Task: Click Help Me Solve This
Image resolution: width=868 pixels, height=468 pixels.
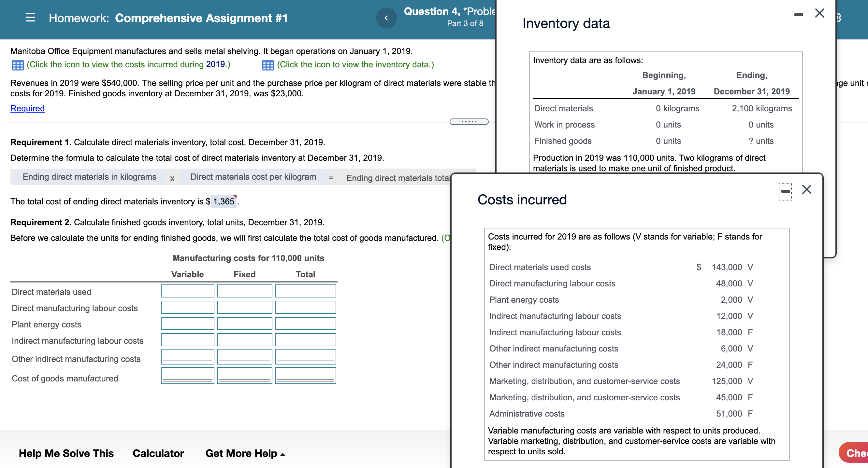Action: tap(66, 453)
